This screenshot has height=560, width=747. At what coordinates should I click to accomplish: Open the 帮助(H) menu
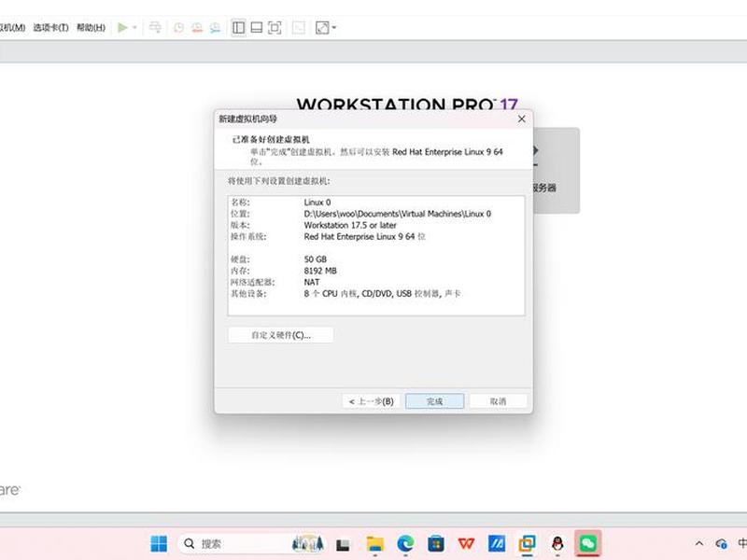tap(91, 28)
